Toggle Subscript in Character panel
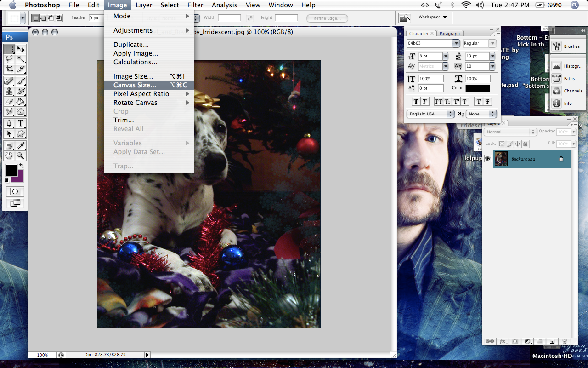 pyautogui.click(x=465, y=102)
